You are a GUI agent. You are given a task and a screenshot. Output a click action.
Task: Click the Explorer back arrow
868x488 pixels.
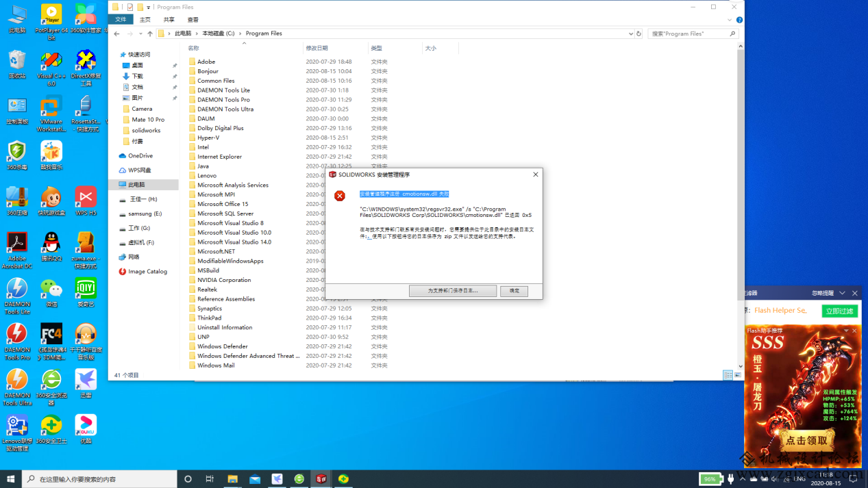click(117, 34)
